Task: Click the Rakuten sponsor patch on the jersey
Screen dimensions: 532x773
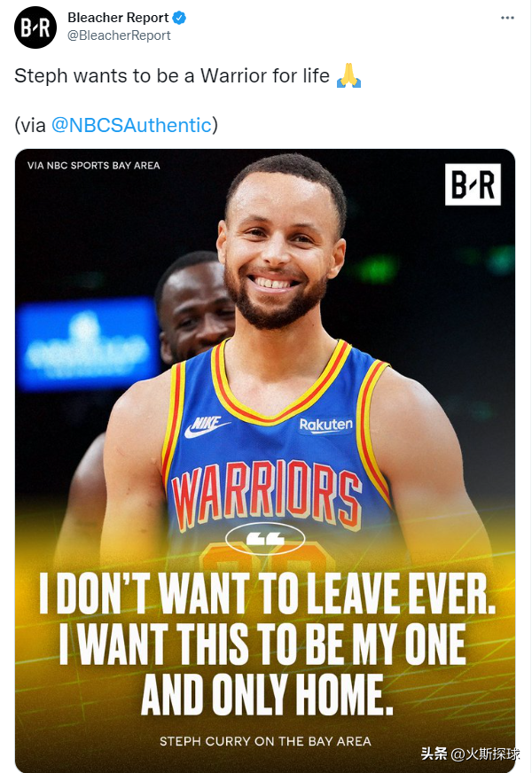Action: 326,425
